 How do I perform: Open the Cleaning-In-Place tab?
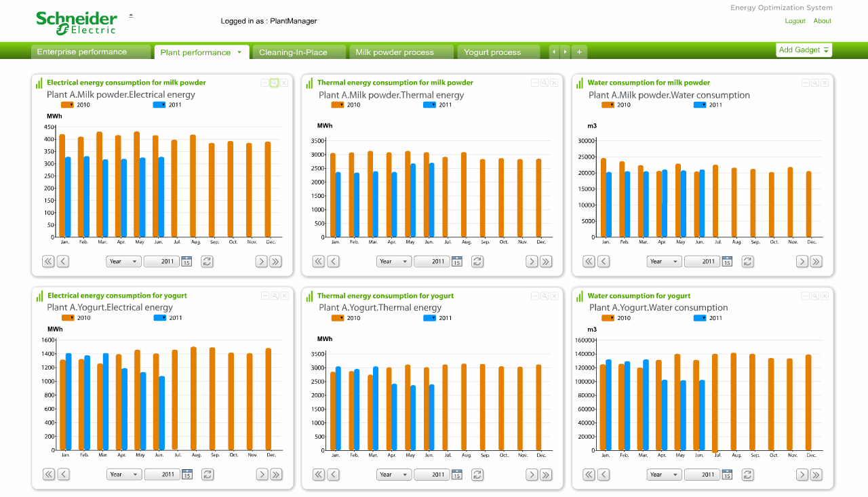pos(299,52)
